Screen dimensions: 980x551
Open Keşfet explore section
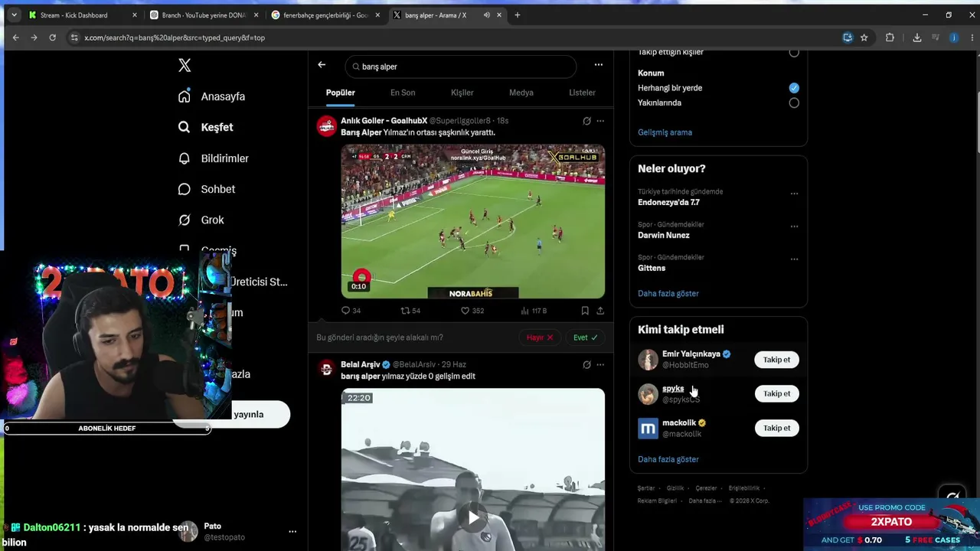coord(205,127)
